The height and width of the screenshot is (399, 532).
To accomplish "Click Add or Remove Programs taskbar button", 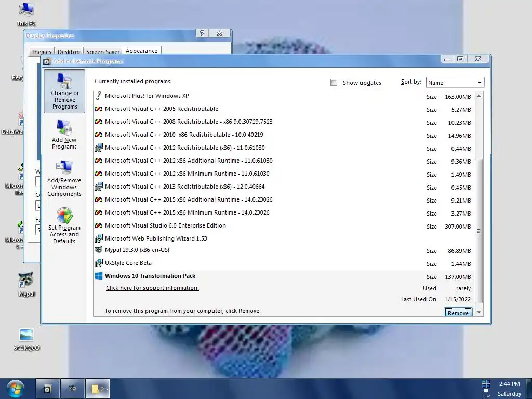I will click(47, 389).
